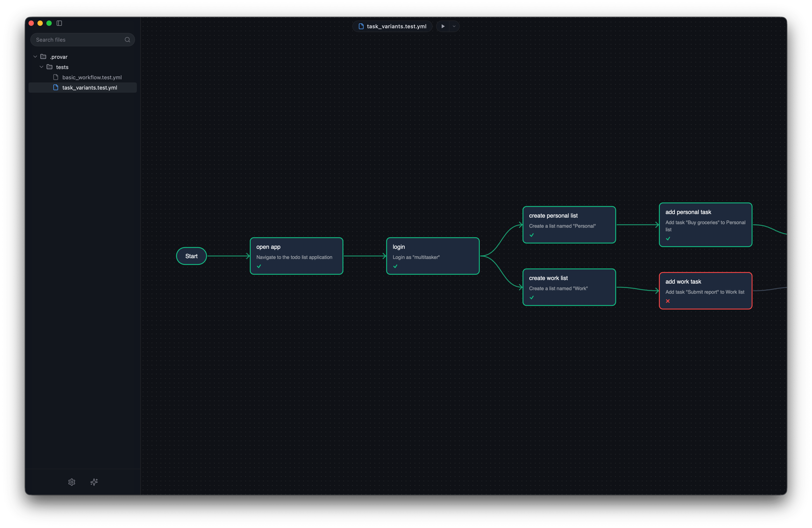Click 'Login as "multitasker"' description
The width and height of the screenshot is (812, 528).
[416, 257]
